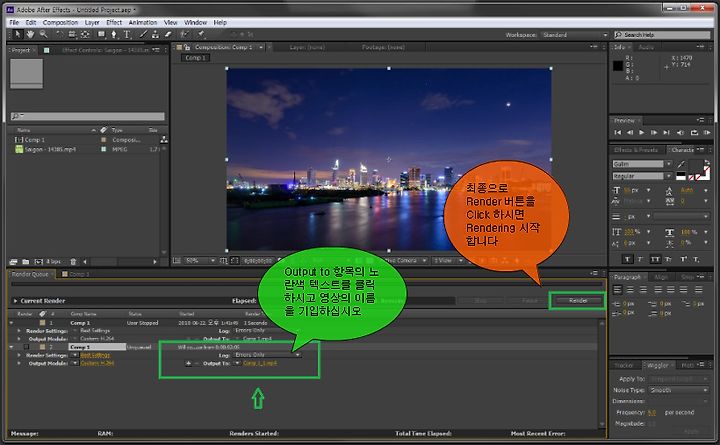Viewport: 720px width, 445px height.
Task: Open the composition magnification 50% dropdown
Action: (x=200, y=261)
